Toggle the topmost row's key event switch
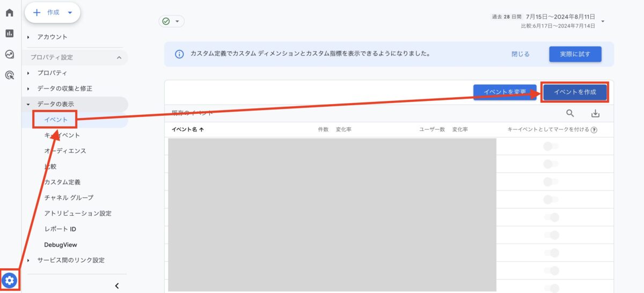The image size is (644, 293). (551, 146)
